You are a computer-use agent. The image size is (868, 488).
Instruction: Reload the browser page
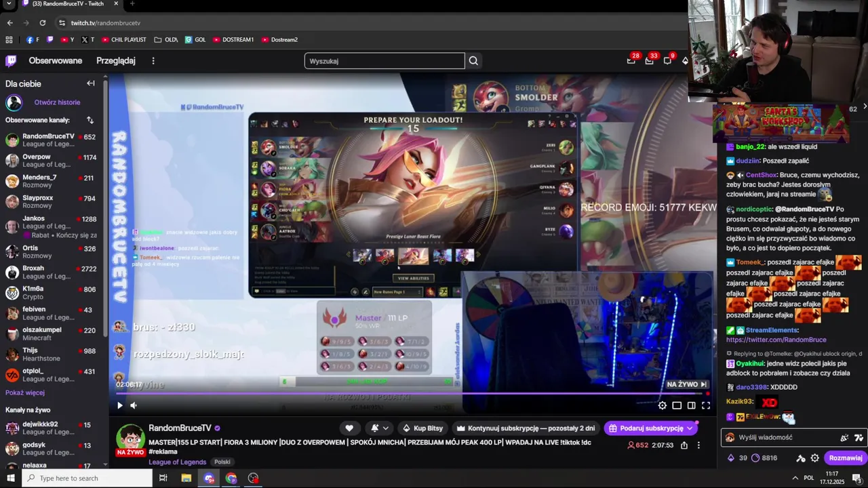(42, 23)
